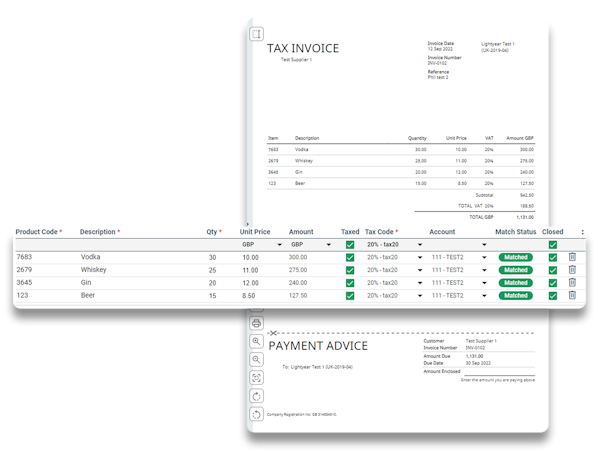This screenshot has width=600, height=450.
Task: Toggle the side panel icon above TAX INVOICE
Action: pos(256,34)
